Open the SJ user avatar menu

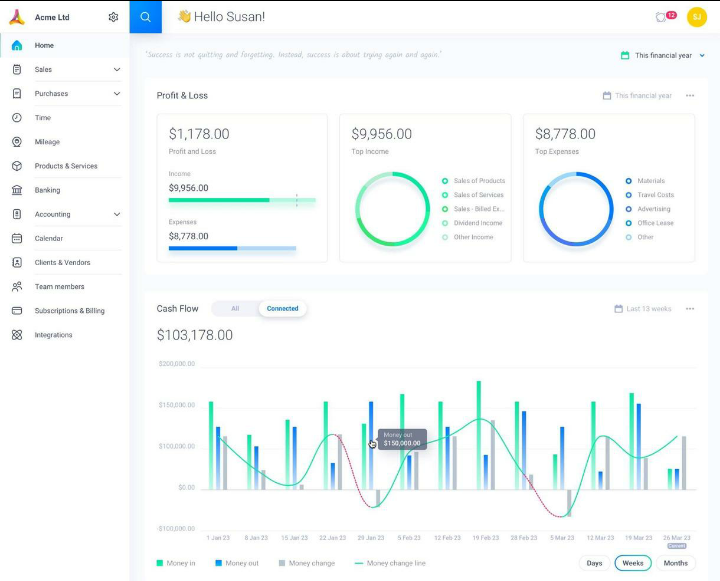pyautogui.click(x=697, y=17)
